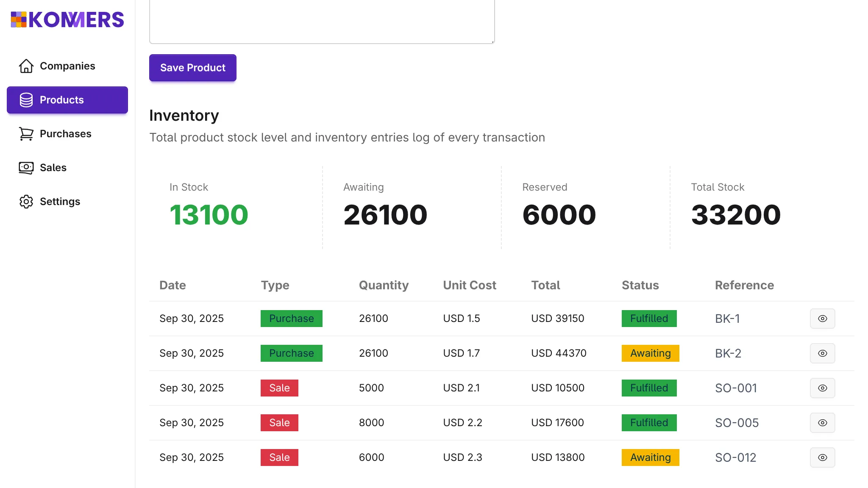Click the Awaiting status badge on BK-2
868x488 pixels.
(x=650, y=353)
